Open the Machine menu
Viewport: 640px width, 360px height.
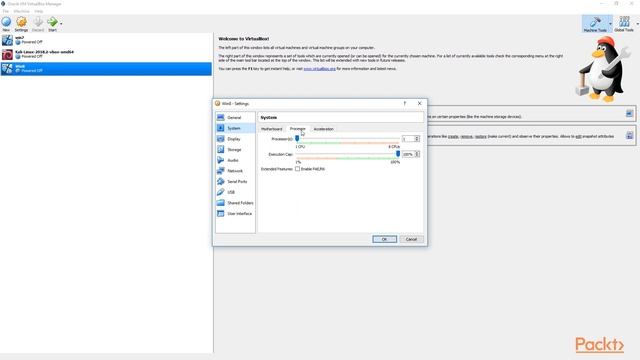(x=22, y=11)
